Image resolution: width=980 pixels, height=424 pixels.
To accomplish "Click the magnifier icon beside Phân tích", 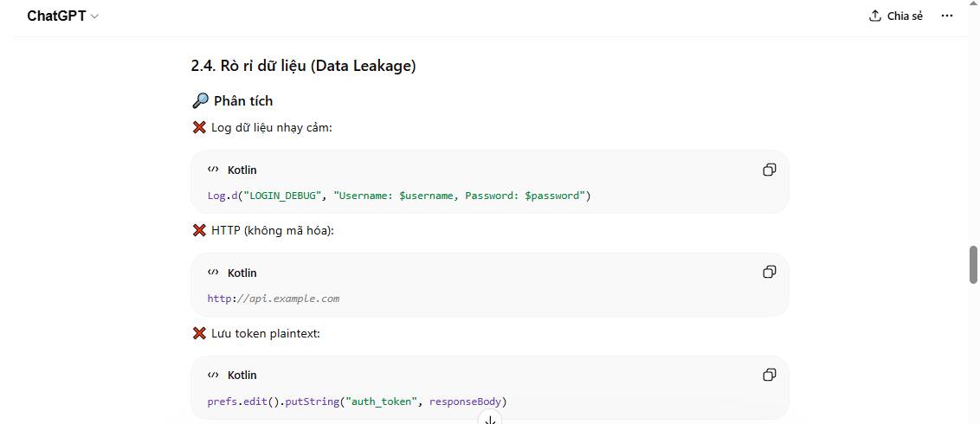I will 200,101.
